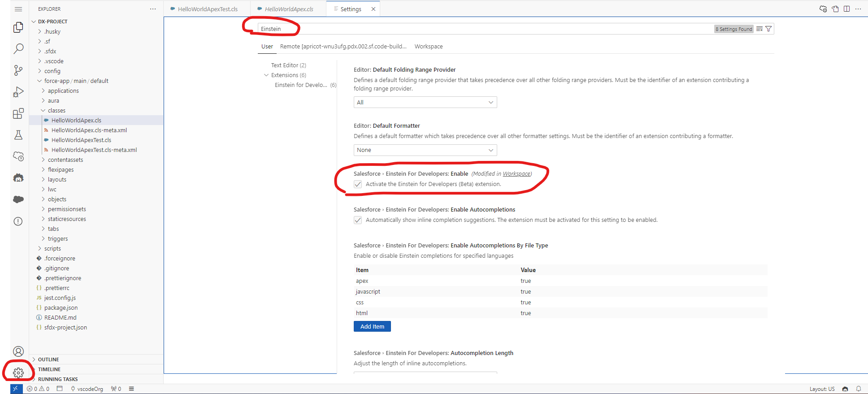Open the Extensions view

[18, 113]
